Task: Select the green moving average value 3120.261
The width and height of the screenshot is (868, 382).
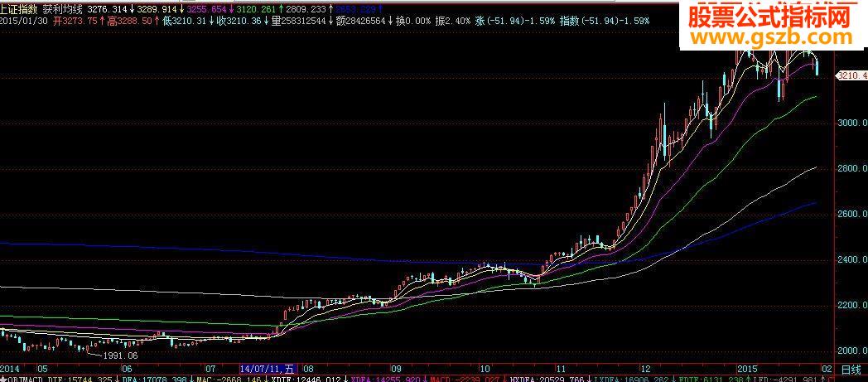Action: (255, 9)
